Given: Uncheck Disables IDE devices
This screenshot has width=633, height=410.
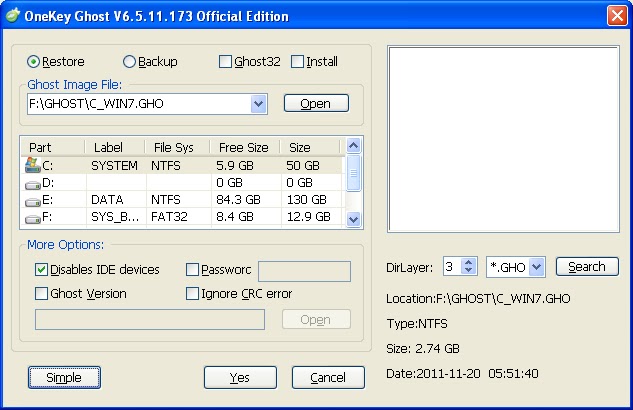Looking at the screenshot, I should pos(41,270).
